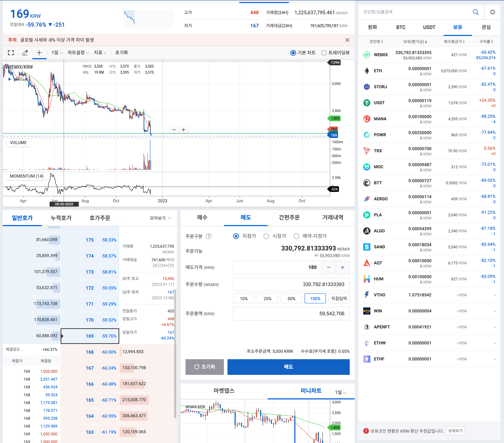Open settings gear icon in coin list

492,12
